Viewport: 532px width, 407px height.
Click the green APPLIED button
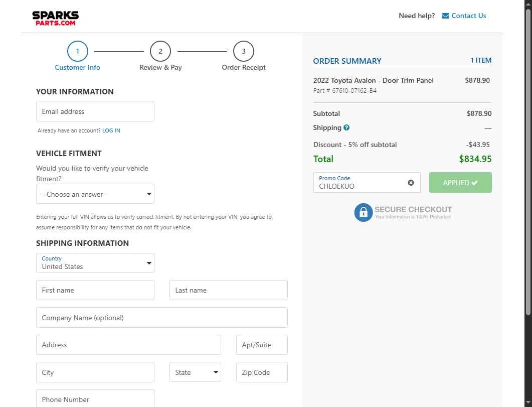(x=460, y=183)
